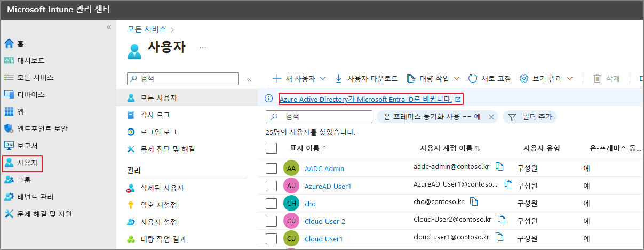Click the user list 검색 search box
This screenshot has height=250, width=644.
[x=319, y=117]
